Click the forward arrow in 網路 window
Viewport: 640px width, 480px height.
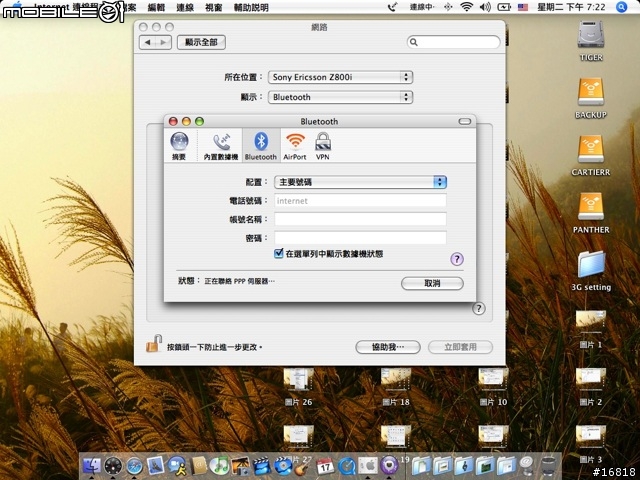pos(163,42)
